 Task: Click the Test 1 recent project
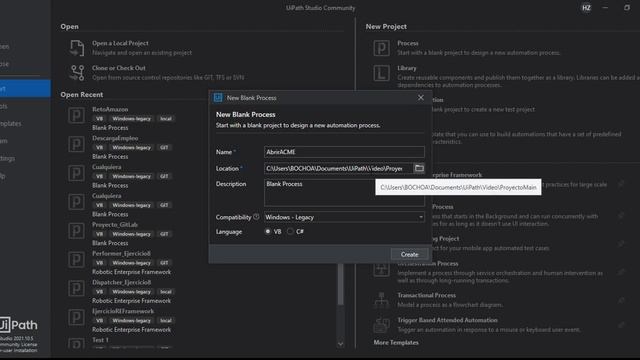pyautogui.click(x=100, y=340)
